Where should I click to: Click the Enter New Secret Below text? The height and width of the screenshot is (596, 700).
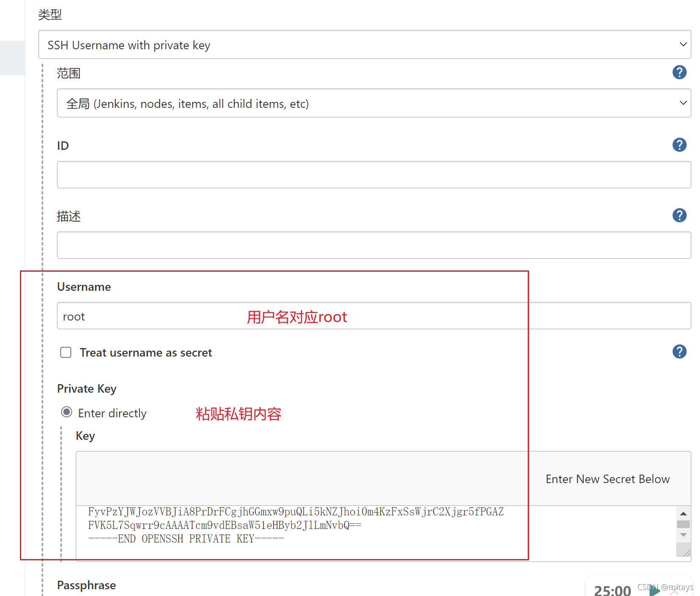[x=608, y=479]
